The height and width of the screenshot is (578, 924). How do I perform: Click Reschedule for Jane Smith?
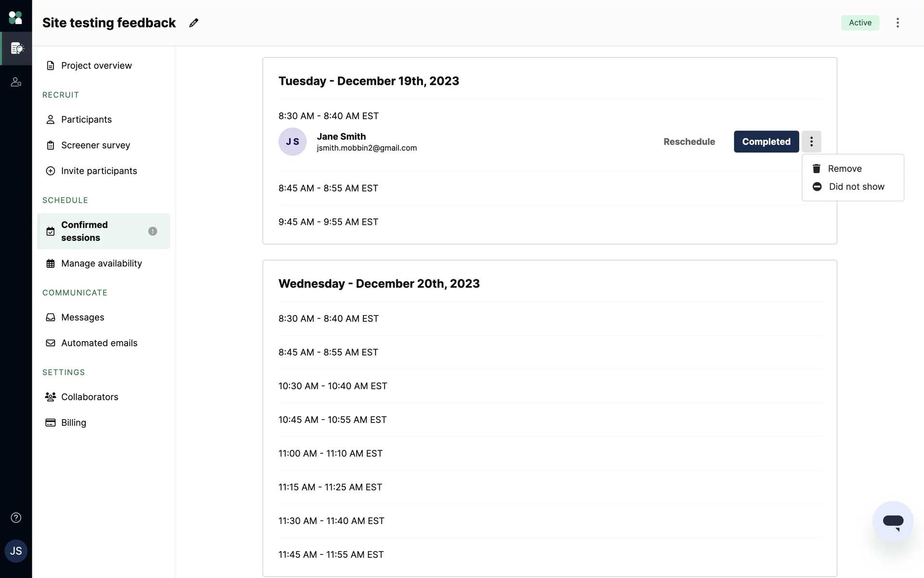(x=689, y=142)
